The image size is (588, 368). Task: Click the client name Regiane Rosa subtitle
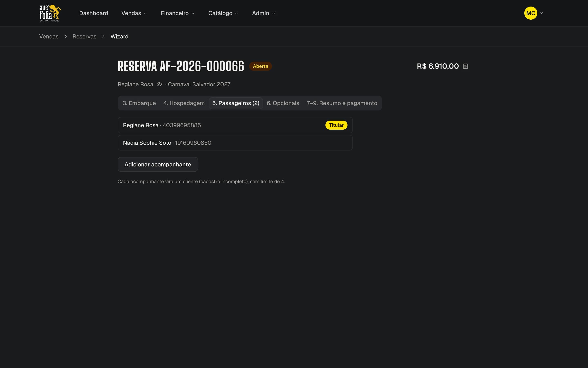[x=135, y=84]
